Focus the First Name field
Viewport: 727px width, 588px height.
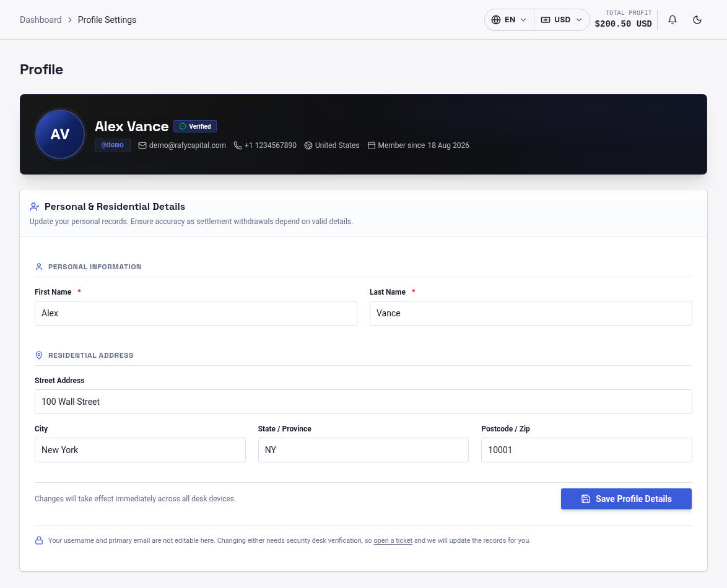[196, 313]
